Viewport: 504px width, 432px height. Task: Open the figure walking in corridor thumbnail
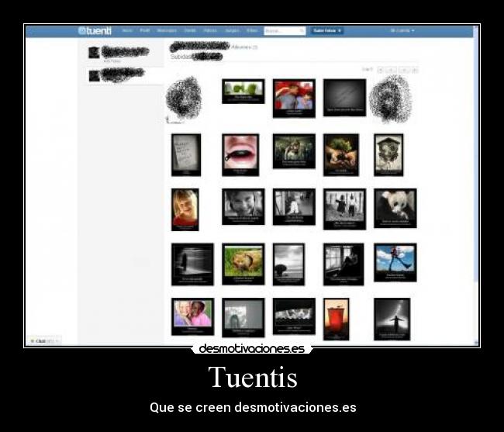tap(294, 206)
